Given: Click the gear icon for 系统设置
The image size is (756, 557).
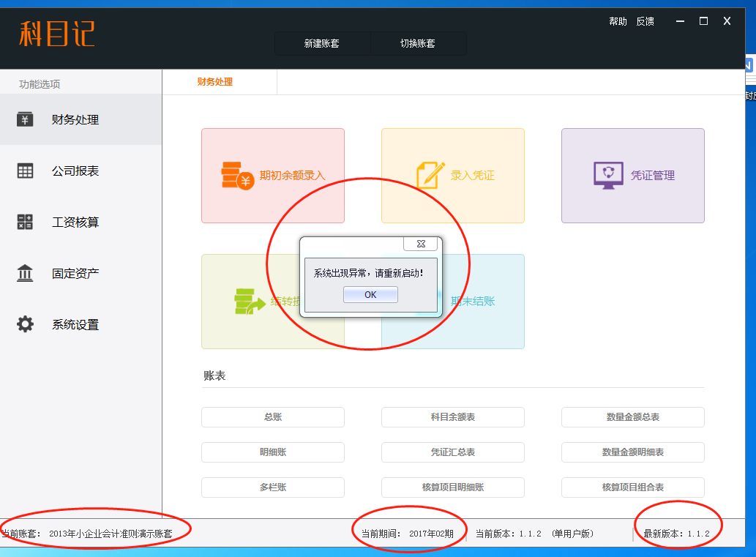Looking at the screenshot, I should 25,324.
